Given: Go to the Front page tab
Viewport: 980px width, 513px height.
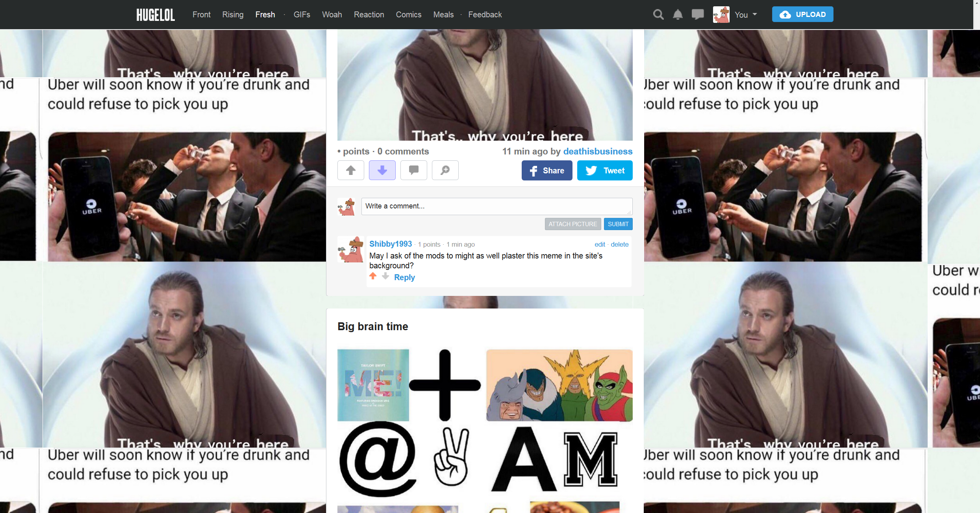Looking at the screenshot, I should tap(202, 15).
